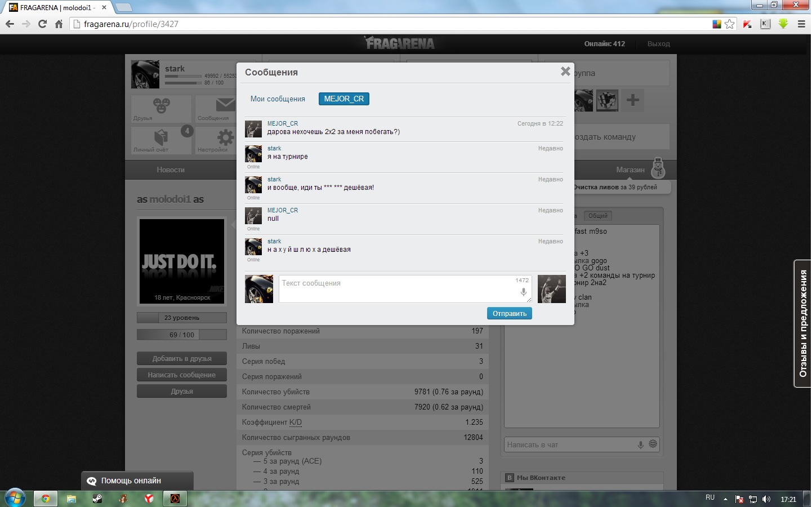
Task: Click the Отправить button
Action: pos(510,313)
